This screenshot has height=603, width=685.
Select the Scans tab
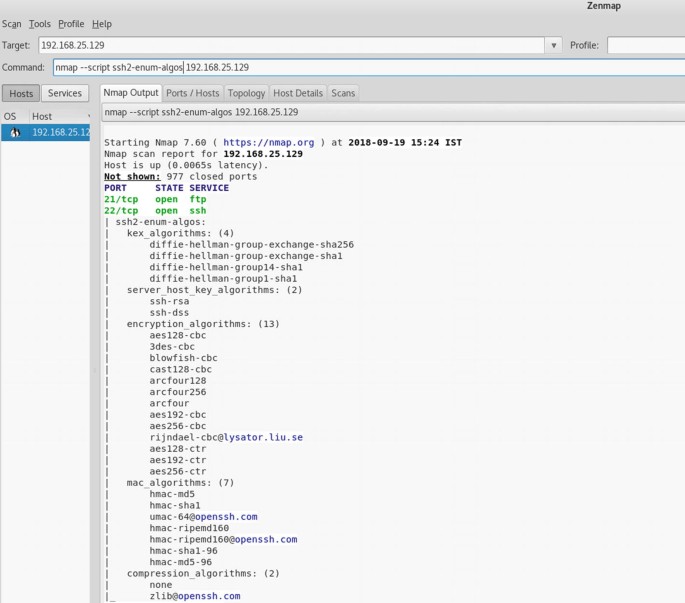click(x=343, y=93)
